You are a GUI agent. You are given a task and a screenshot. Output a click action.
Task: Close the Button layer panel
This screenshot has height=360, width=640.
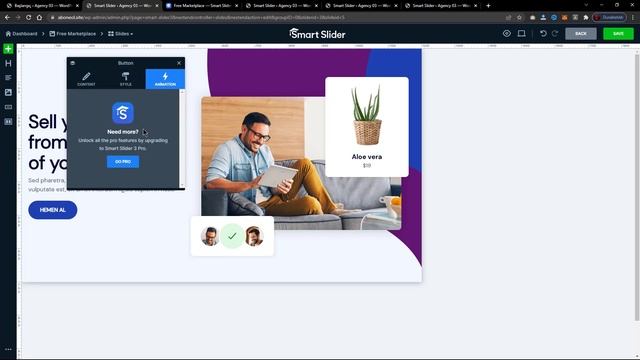point(179,63)
